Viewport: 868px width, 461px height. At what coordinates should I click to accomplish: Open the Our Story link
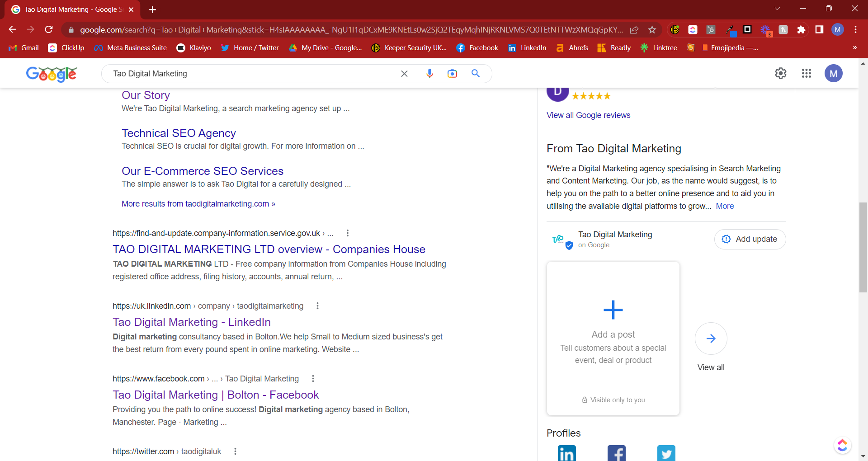pos(146,95)
